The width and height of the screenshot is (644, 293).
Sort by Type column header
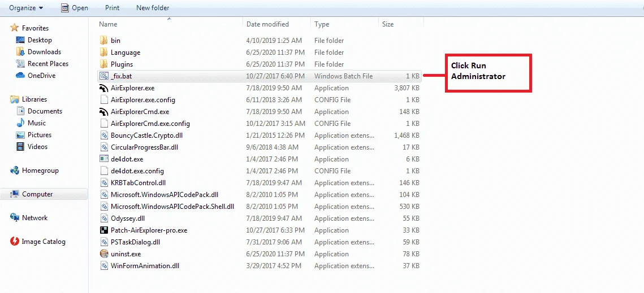322,24
